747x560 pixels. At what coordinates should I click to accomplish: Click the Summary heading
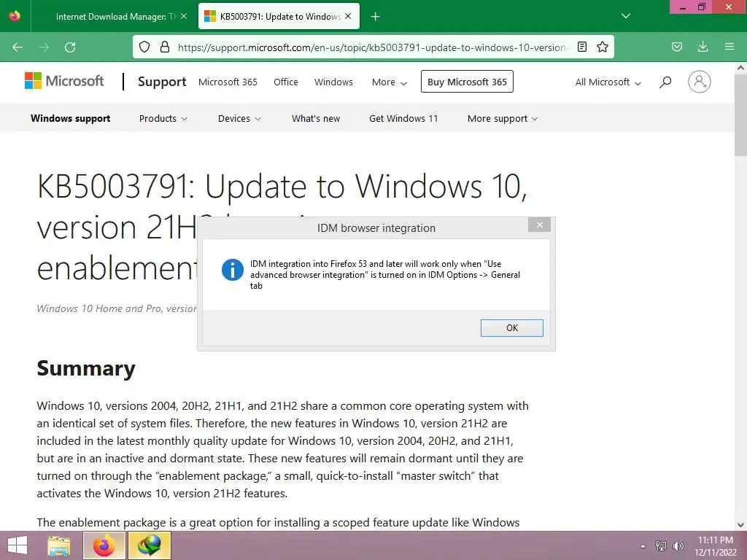(x=86, y=368)
